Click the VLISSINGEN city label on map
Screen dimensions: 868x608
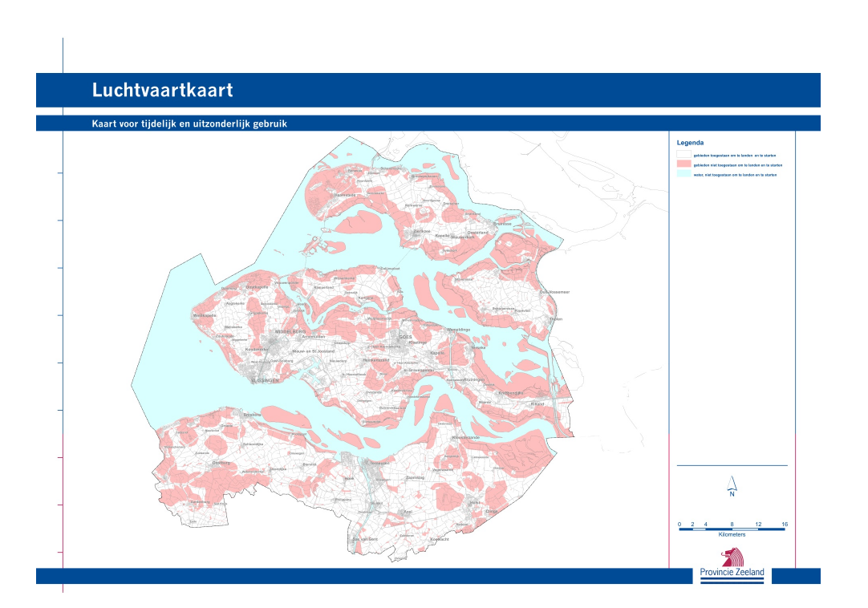[265, 380]
